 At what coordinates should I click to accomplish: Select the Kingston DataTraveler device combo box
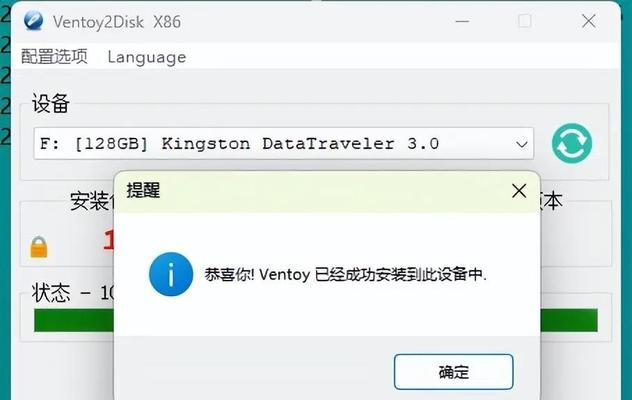pyautogui.click(x=284, y=144)
